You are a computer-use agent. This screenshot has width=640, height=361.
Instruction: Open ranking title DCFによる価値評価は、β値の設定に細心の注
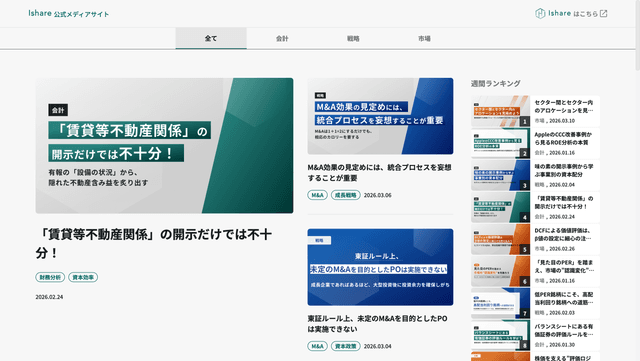tap(564, 234)
